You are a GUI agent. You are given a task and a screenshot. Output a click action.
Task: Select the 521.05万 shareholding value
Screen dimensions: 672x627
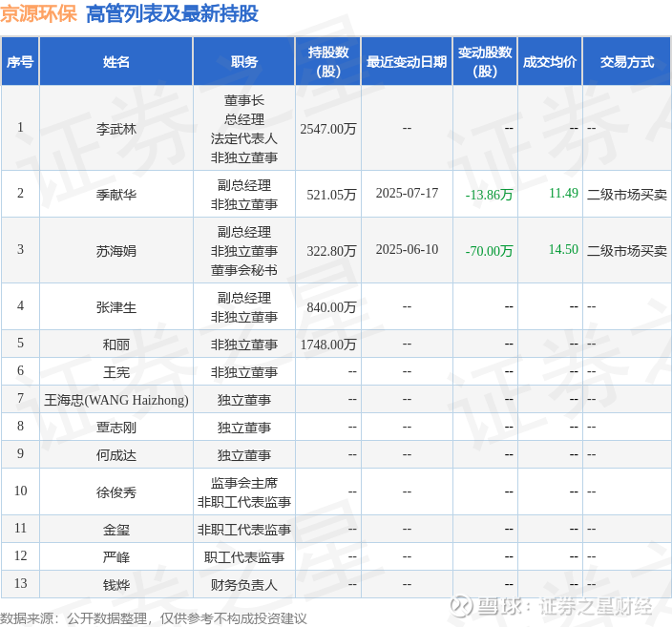tap(331, 195)
